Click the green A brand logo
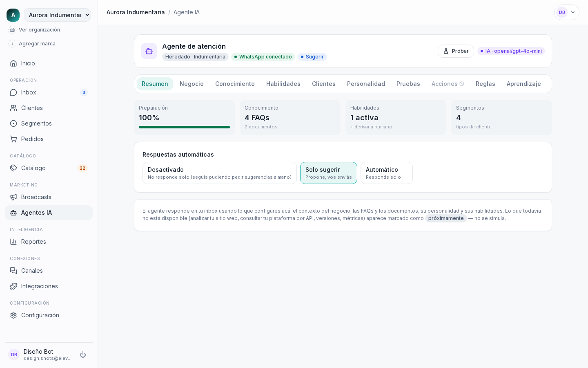 click(13, 15)
